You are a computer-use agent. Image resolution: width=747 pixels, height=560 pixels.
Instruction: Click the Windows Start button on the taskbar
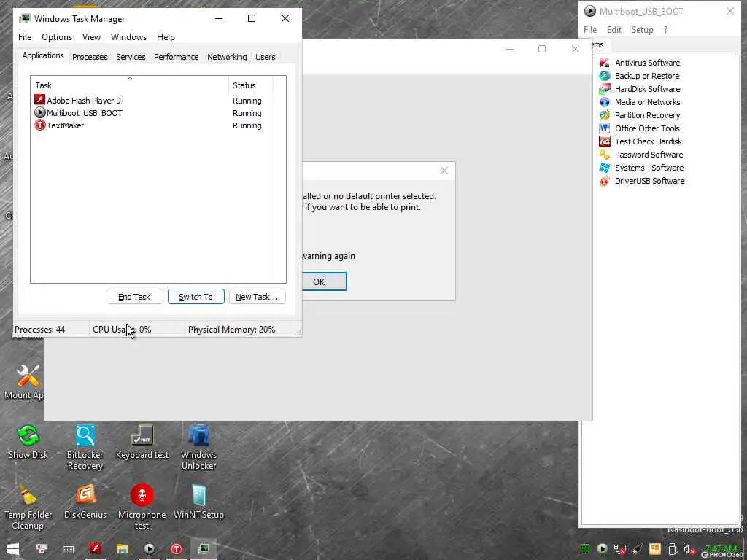[13, 549]
